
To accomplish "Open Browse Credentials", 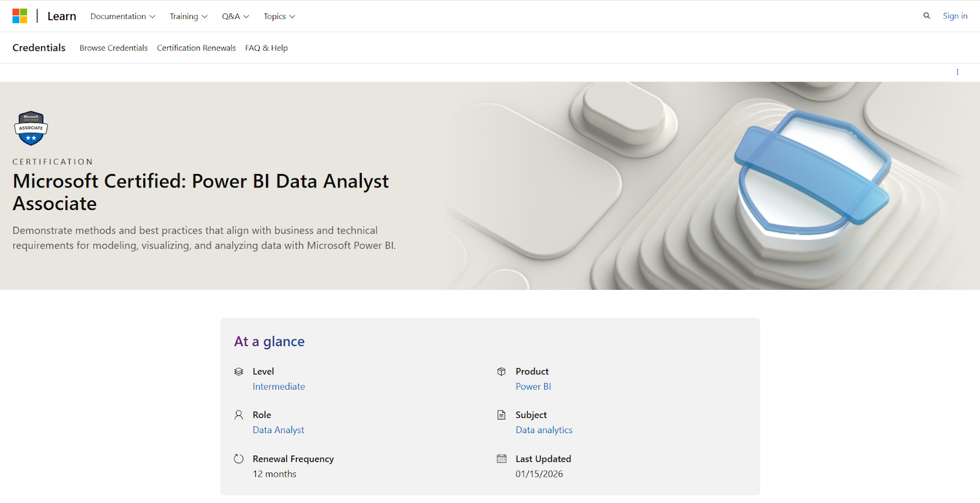I will click(113, 48).
